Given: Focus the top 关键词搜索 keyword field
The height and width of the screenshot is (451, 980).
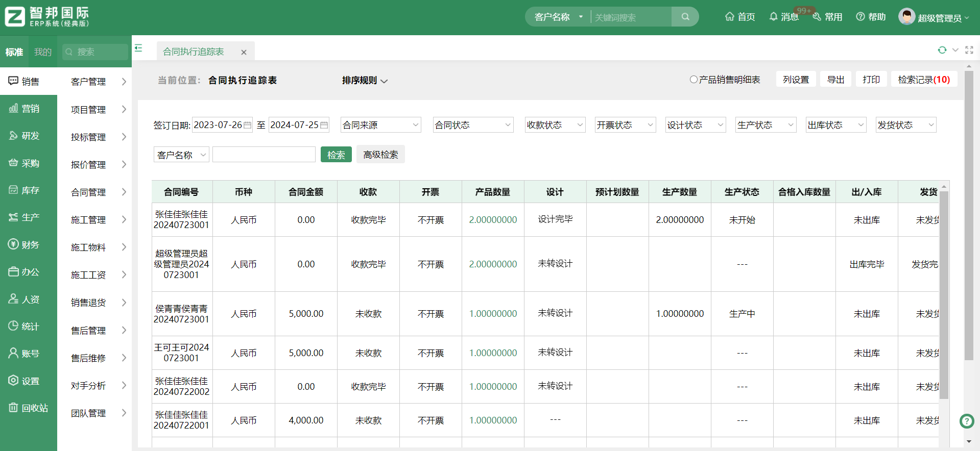Looking at the screenshot, I should tap(631, 17).
